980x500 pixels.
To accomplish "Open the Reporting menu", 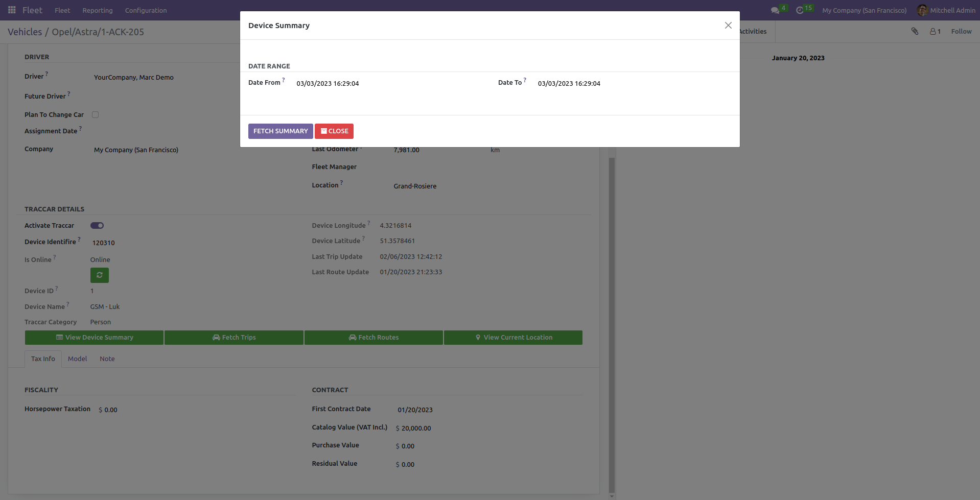I will tap(98, 10).
